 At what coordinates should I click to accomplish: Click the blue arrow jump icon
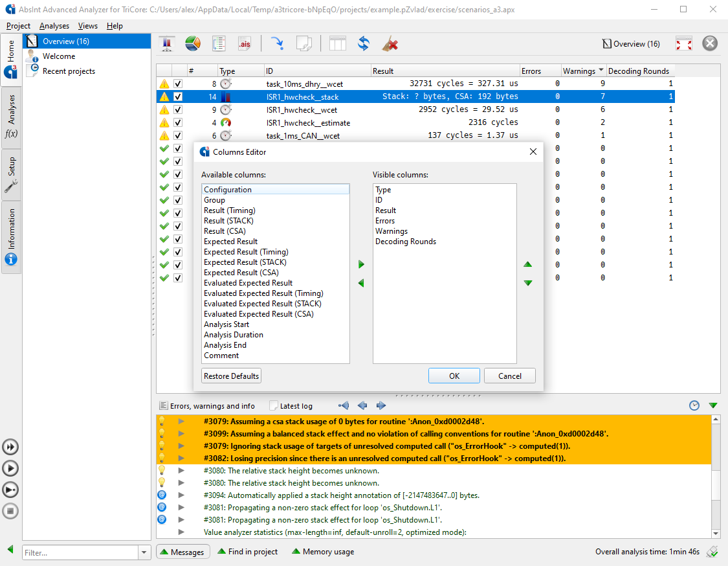point(277,43)
